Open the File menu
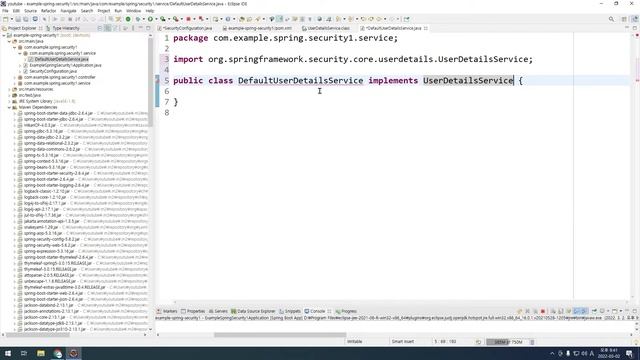This screenshot has height=360, width=640. 5,11
